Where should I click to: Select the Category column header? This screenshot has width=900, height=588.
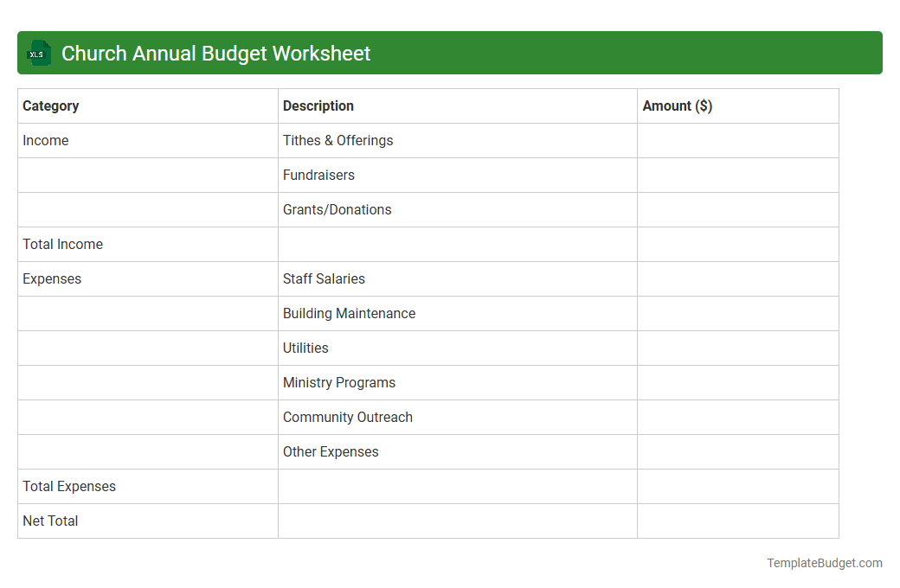51,105
